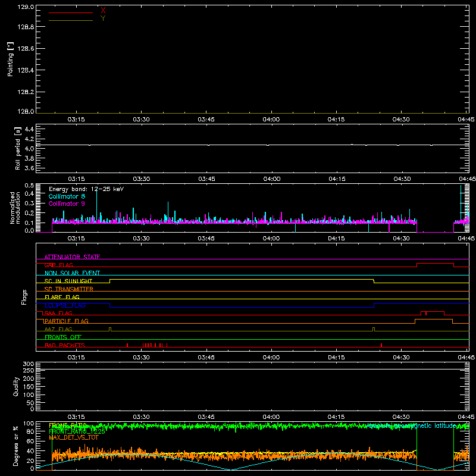
Task: Click the red X legend line in Pointing plot
Action: point(71,12)
